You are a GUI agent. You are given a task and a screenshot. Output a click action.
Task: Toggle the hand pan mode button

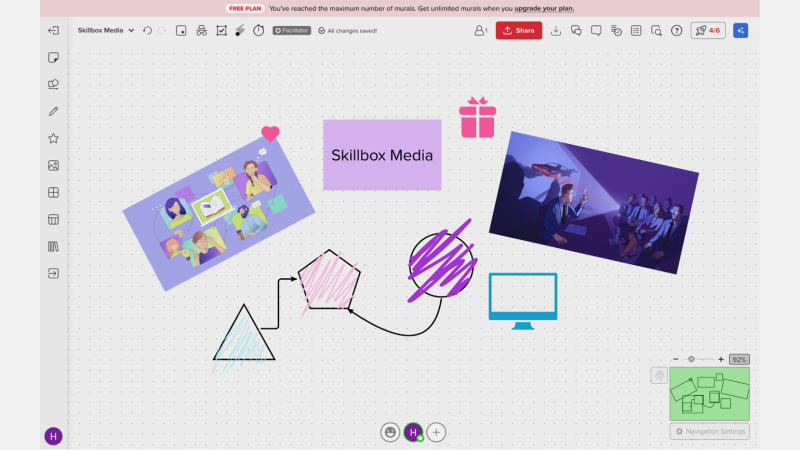point(659,376)
